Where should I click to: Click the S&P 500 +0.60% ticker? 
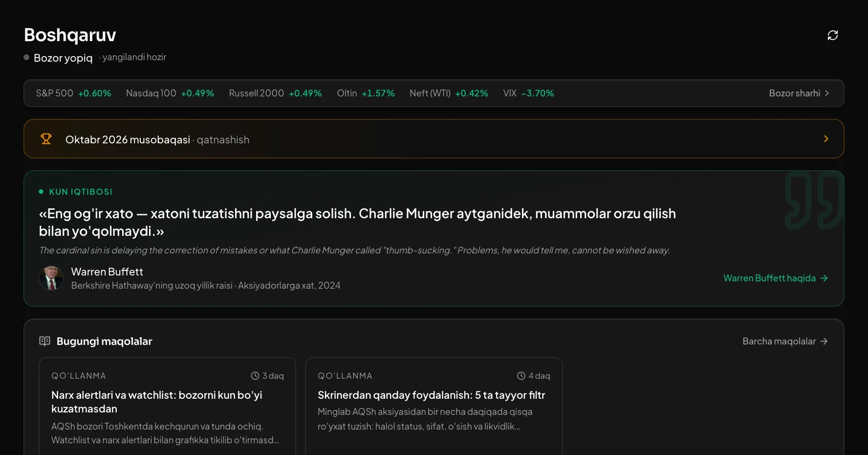(x=73, y=93)
